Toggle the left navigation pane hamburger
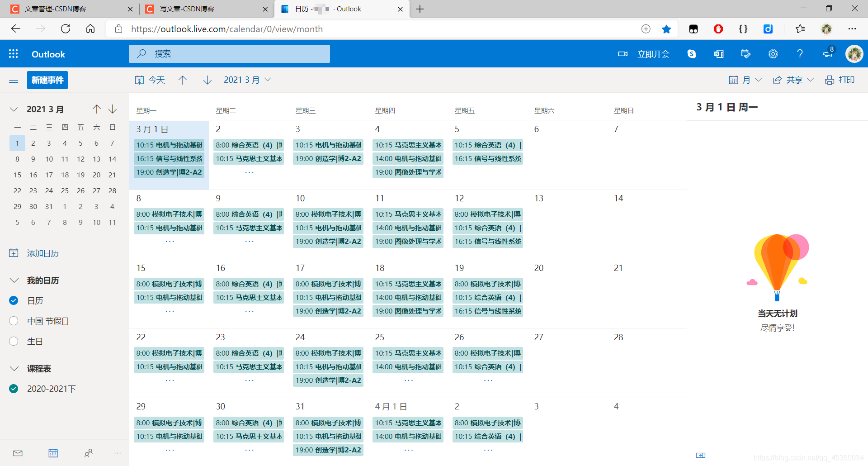Viewport: 868px width, 466px height. pos(14,80)
